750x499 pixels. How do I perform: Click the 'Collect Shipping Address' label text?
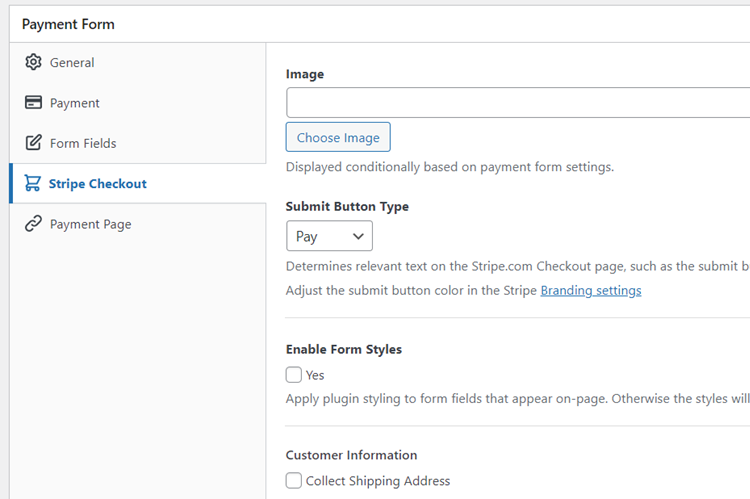378,481
